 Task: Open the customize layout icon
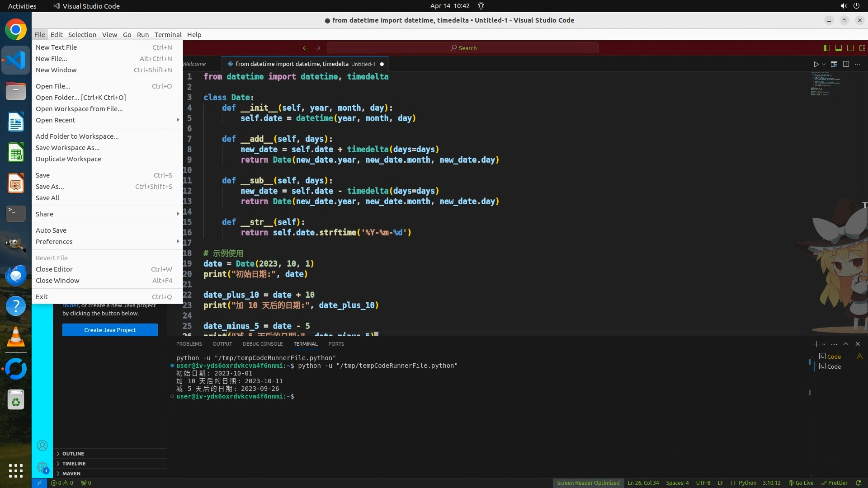862,48
